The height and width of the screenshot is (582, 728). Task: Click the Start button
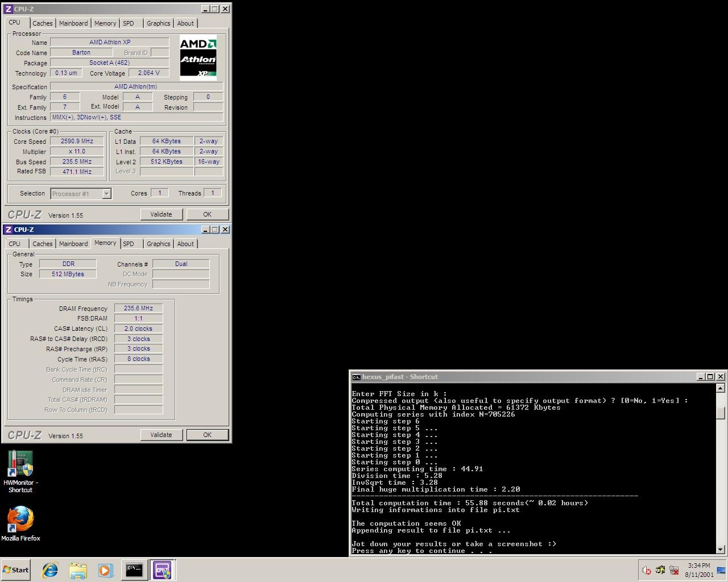(x=15, y=570)
